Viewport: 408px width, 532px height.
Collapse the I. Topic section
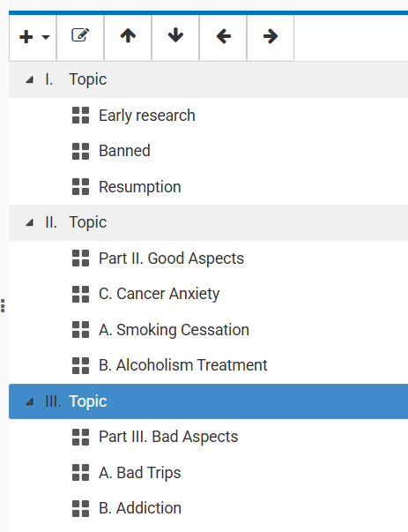(x=29, y=79)
